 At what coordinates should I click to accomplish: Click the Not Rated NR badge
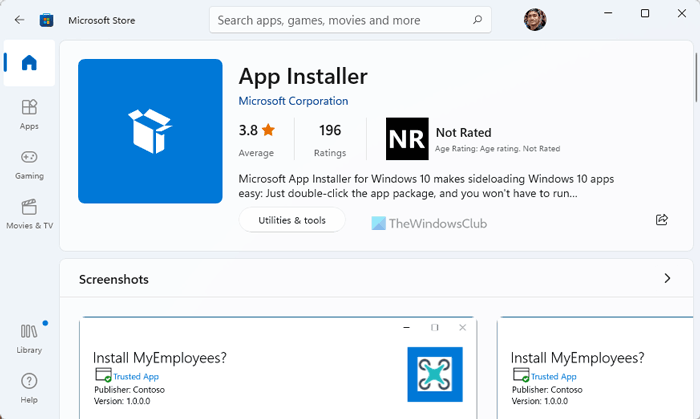[x=407, y=139]
